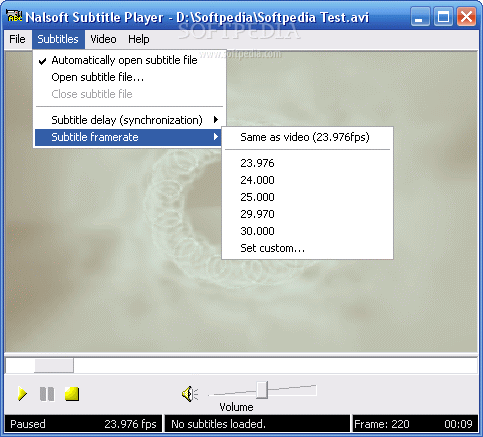The width and height of the screenshot is (483, 437).
Task: Open the Video menu
Action: (x=103, y=39)
